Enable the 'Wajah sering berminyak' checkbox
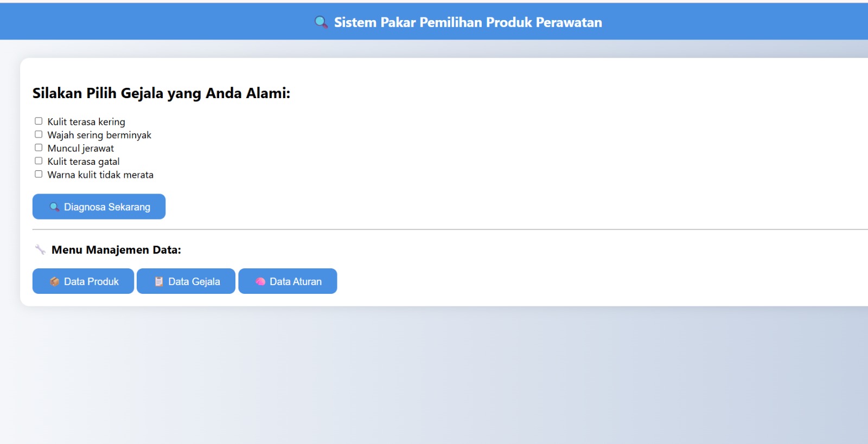This screenshot has width=868, height=444. pyautogui.click(x=39, y=134)
